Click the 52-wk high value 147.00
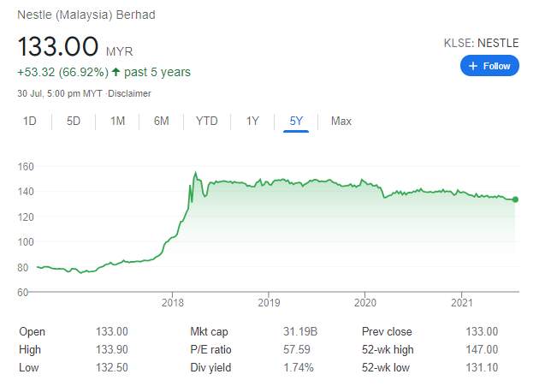557x392 pixels. click(x=482, y=350)
